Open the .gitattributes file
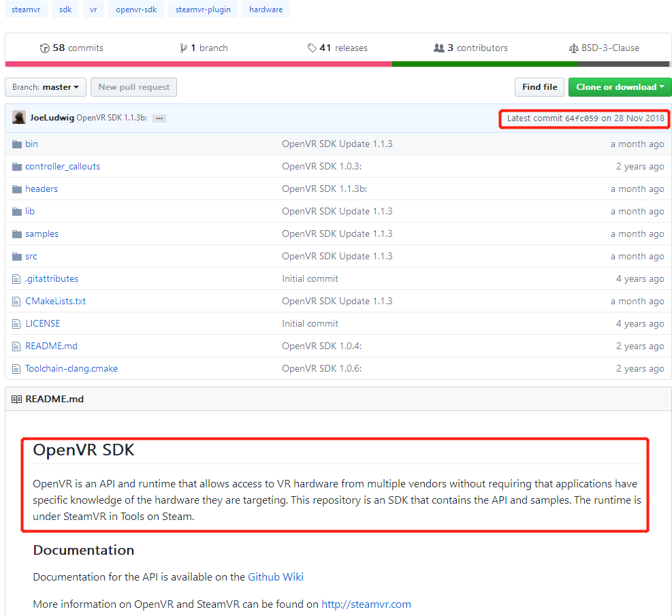 point(52,279)
